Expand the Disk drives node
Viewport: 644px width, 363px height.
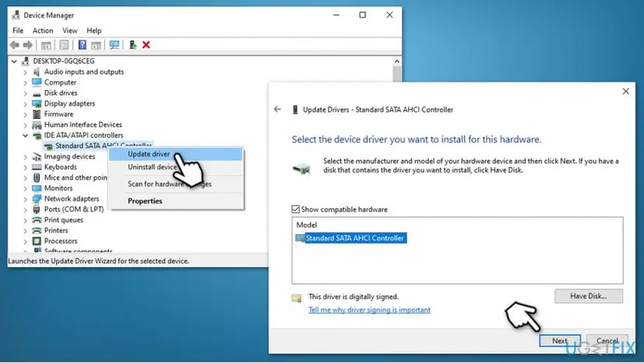25,93
